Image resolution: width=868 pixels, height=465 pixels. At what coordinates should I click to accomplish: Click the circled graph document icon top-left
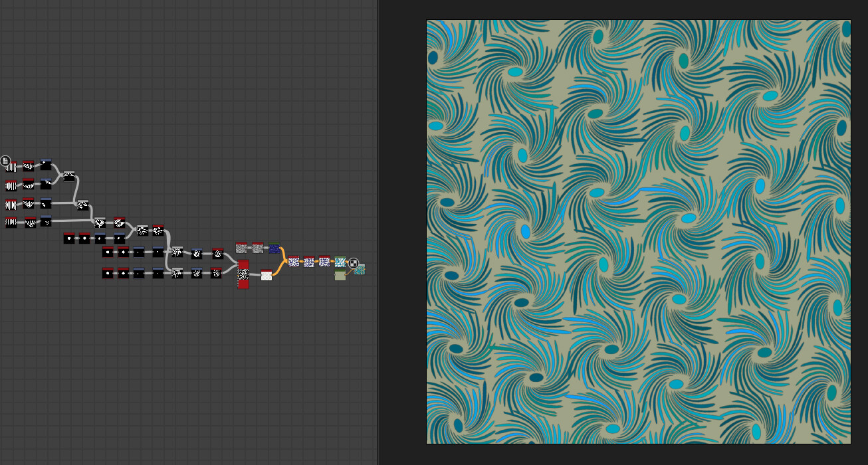coord(6,161)
